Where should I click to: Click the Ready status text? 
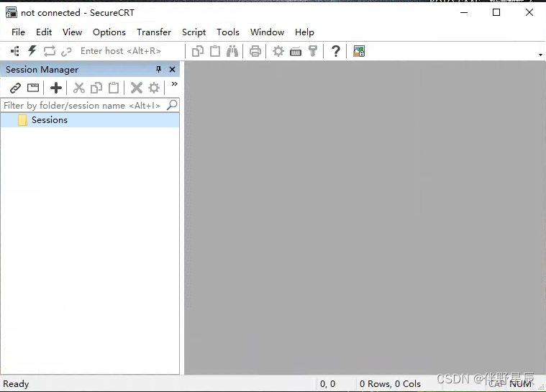pos(16,384)
